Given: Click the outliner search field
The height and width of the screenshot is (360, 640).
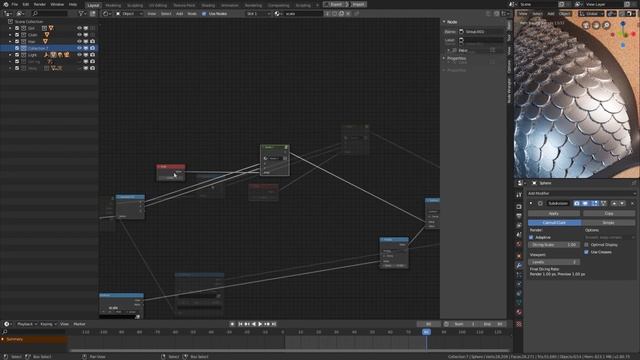Looking at the screenshot, I should pos(49,13).
